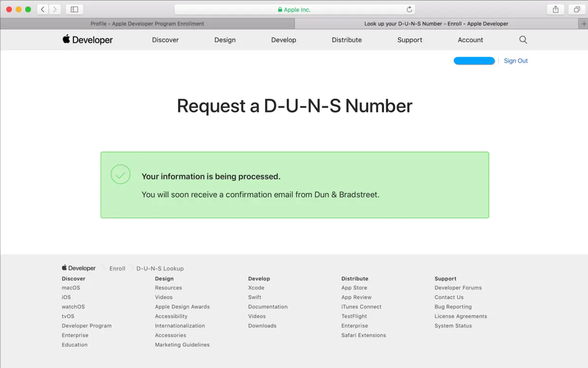Click the Apple Developer logo in footer breadcrumb
The height and width of the screenshot is (368, 588).
point(79,268)
